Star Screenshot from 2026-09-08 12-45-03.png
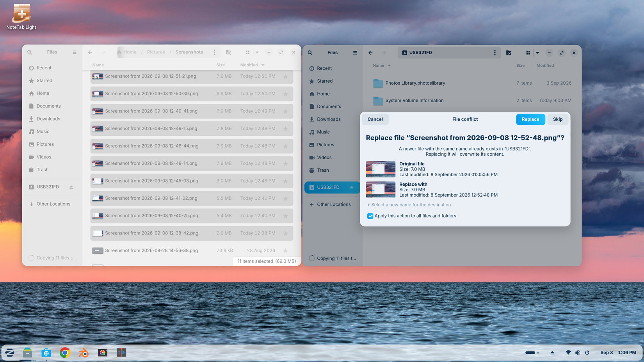The width and height of the screenshot is (644, 362). point(286,181)
